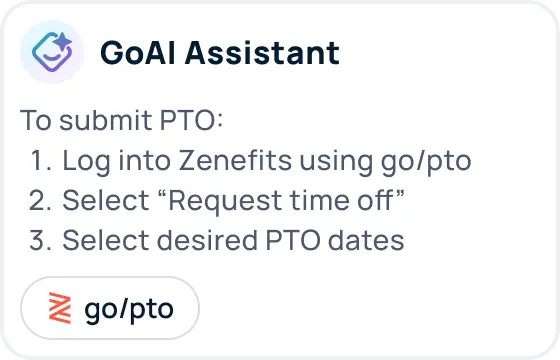
Task: Open the go/pto link chip
Action: (x=110, y=308)
